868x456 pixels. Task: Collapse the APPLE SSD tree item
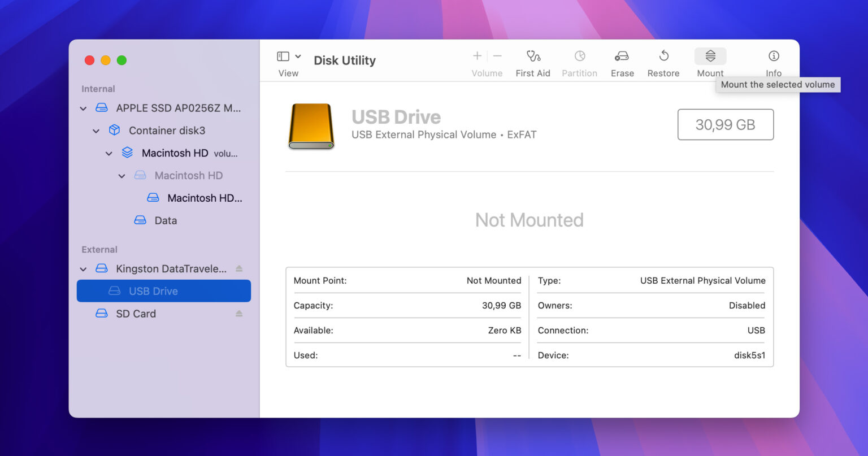[83, 108]
